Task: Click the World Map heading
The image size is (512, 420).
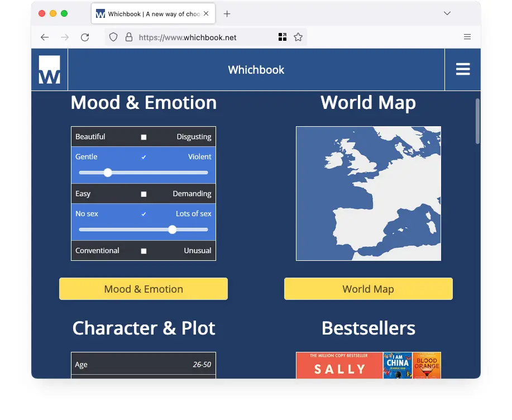Action: click(x=369, y=103)
